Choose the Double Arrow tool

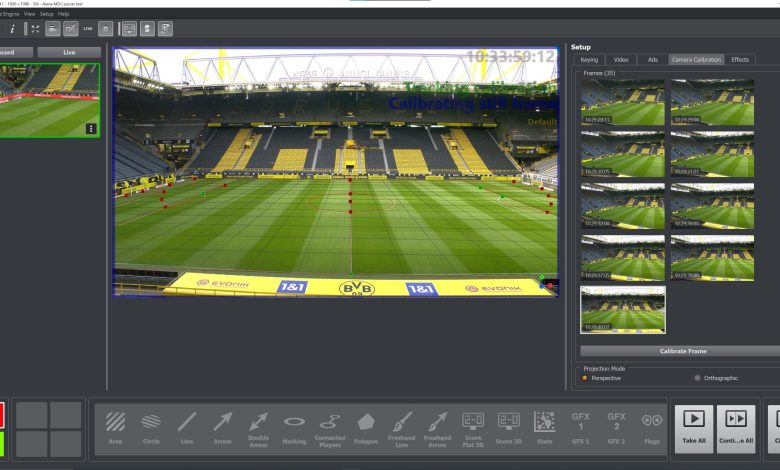(258, 427)
